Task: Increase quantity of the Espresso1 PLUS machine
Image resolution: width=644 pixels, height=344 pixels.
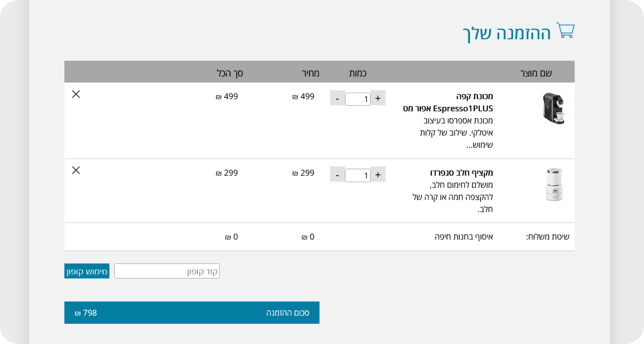Action: click(x=378, y=98)
